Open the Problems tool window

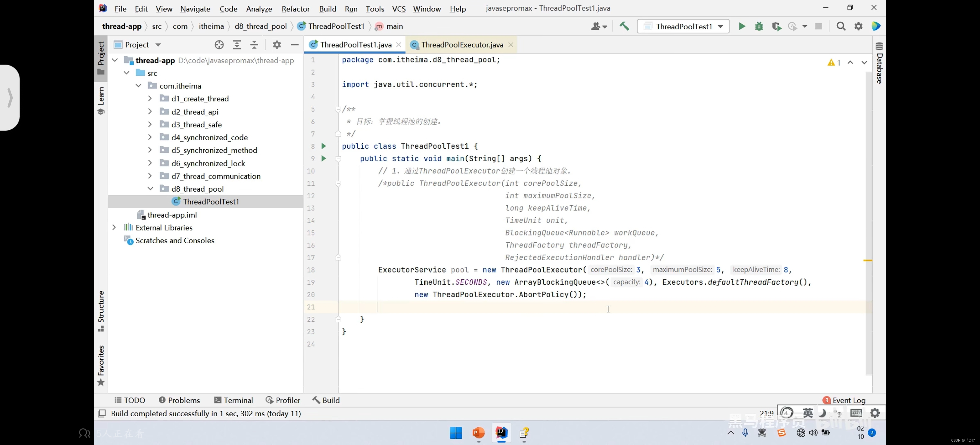179,400
